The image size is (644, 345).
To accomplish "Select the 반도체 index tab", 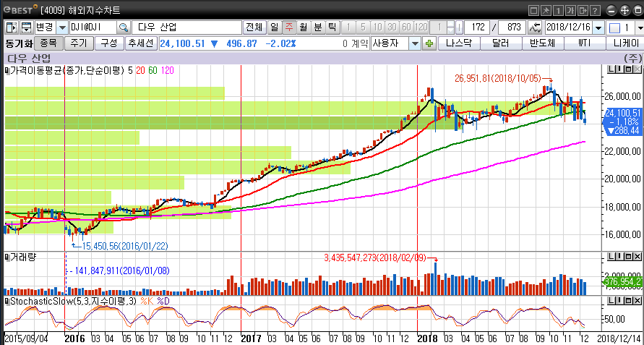I will (542, 43).
